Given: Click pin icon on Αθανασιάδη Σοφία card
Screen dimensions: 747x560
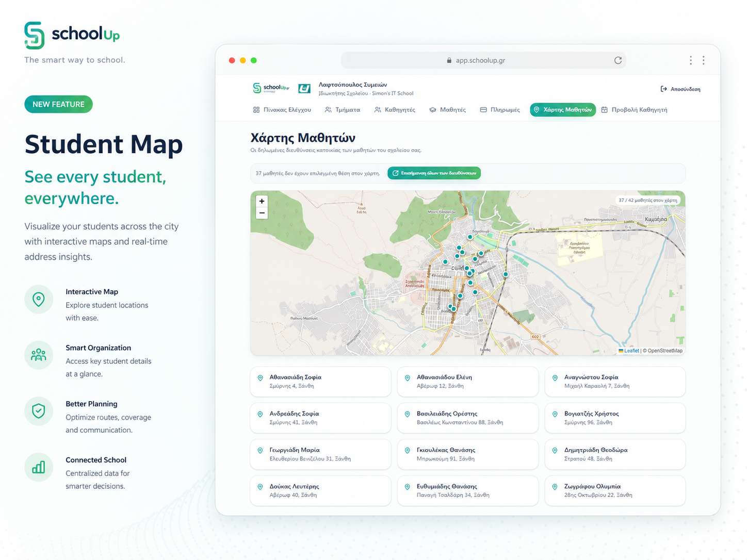Looking at the screenshot, I should click(x=261, y=378).
